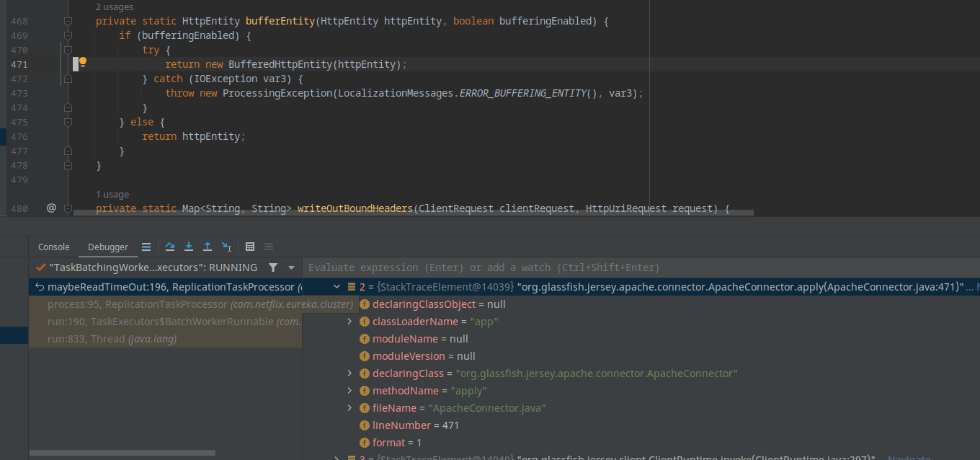Collapse the code fold at line 468
Image resolution: width=980 pixels, height=460 pixels.
pyautogui.click(x=68, y=22)
